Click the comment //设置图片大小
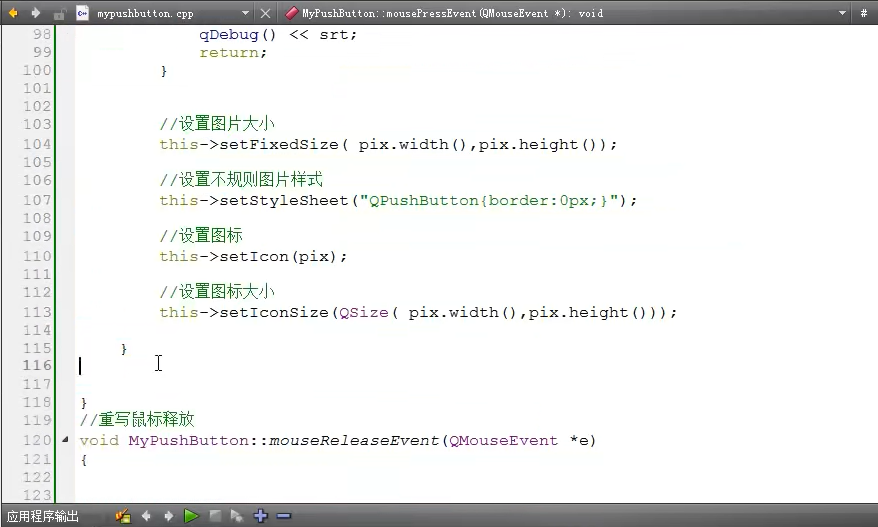The width and height of the screenshot is (878, 527). [217, 124]
